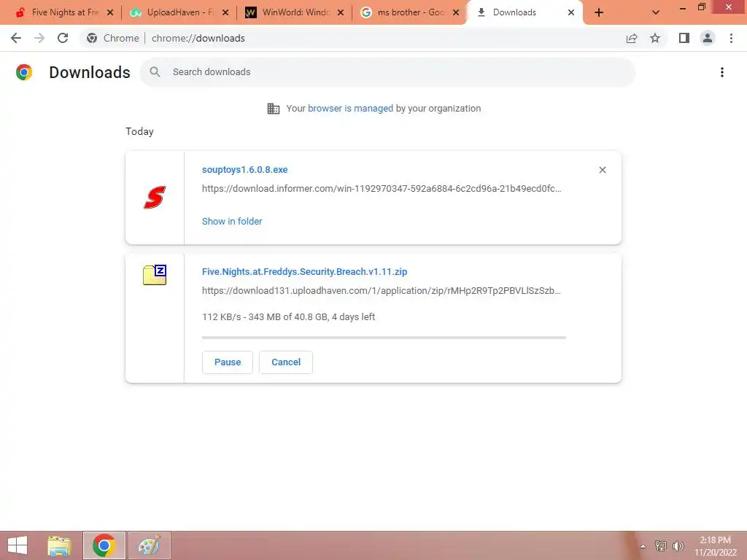The image size is (747, 560).
Task: Reload the downloads page
Action: [x=63, y=38]
